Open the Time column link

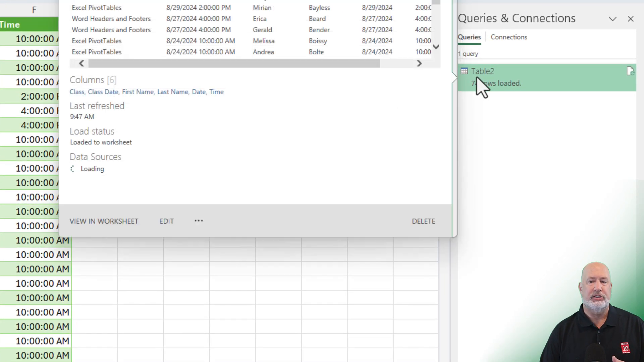point(216,92)
